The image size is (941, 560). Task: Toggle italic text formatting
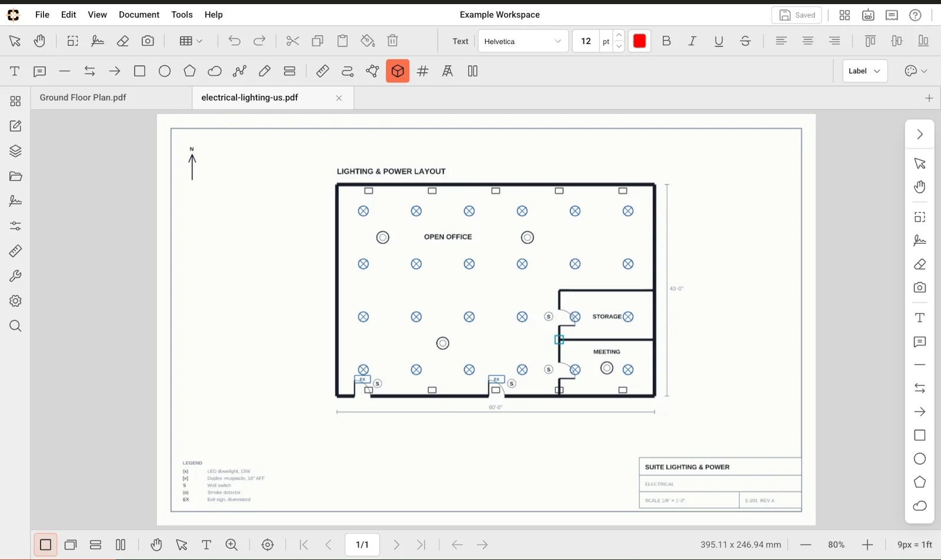point(692,41)
